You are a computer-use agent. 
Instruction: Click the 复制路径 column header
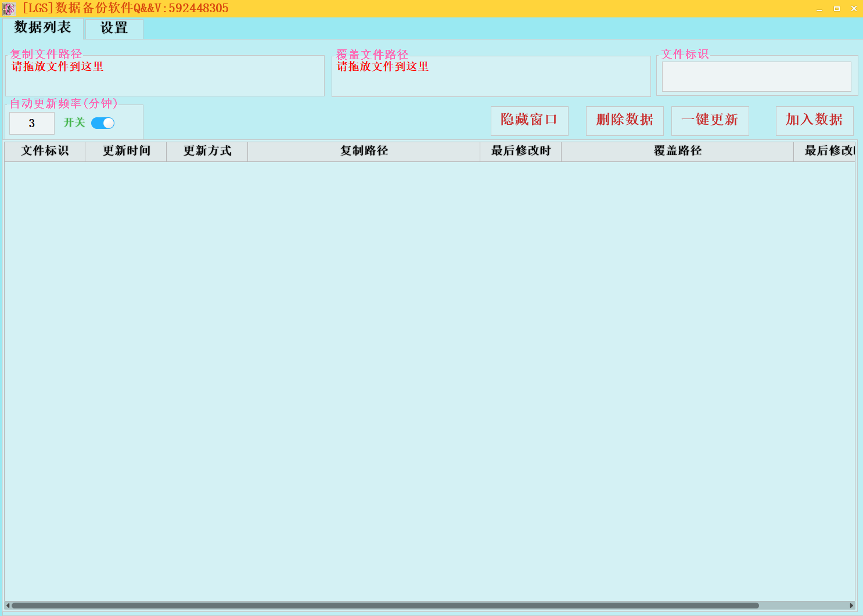[364, 151]
